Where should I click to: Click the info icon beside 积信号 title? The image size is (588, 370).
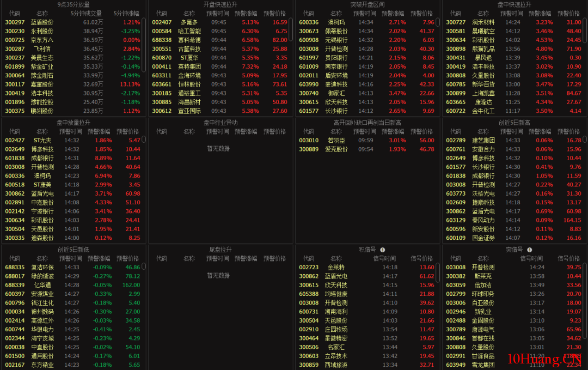click(382, 250)
